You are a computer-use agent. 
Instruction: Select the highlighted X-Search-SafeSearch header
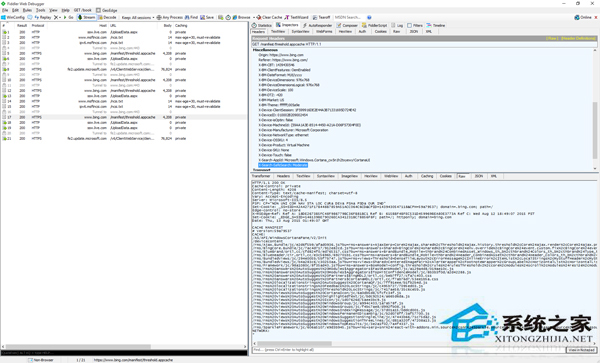[283, 165]
